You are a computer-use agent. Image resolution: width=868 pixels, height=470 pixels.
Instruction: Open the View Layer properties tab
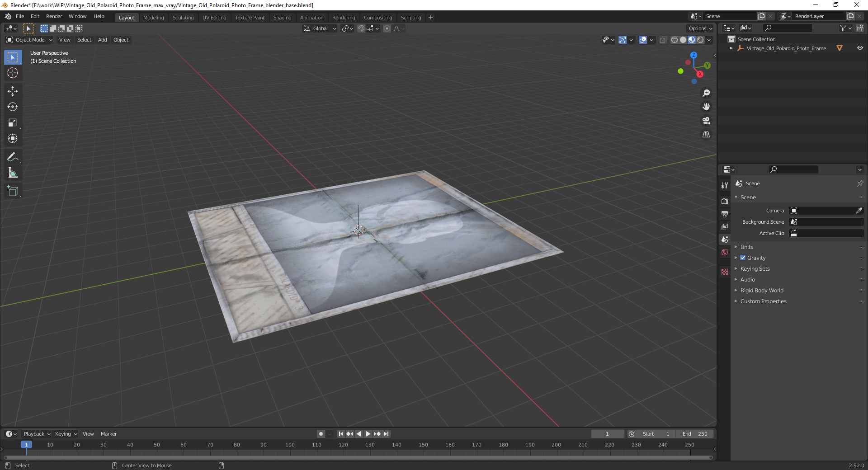pyautogui.click(x=725, y=226)
